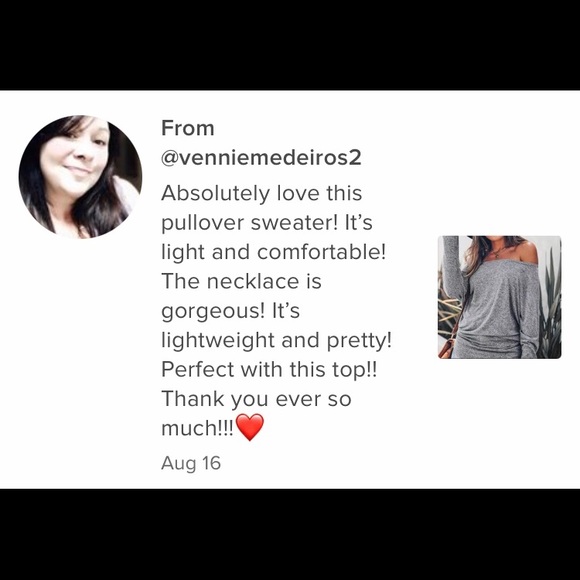Image resolution: width=580 pixels, height=580 pixels.
Task: Click the "From" label above the username
Action: (x=188, y=128)
